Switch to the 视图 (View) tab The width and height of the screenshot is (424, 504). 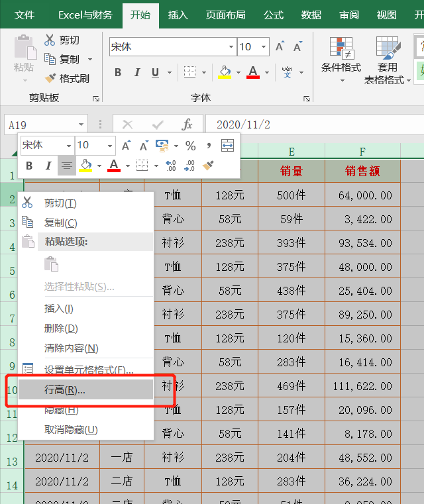[x=386, y=15]
